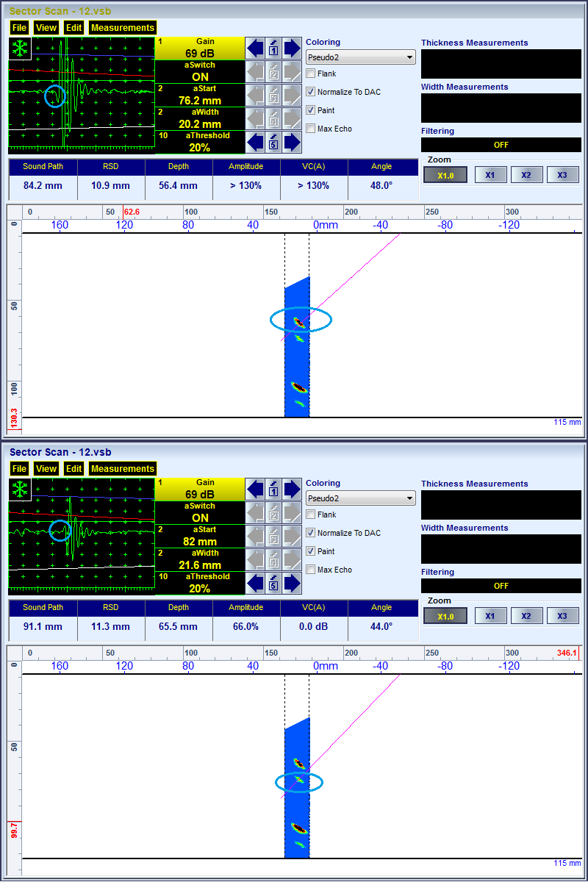588x882 pixels.
Task: Open Measurements menu in lower window
Action: [123, 469]
